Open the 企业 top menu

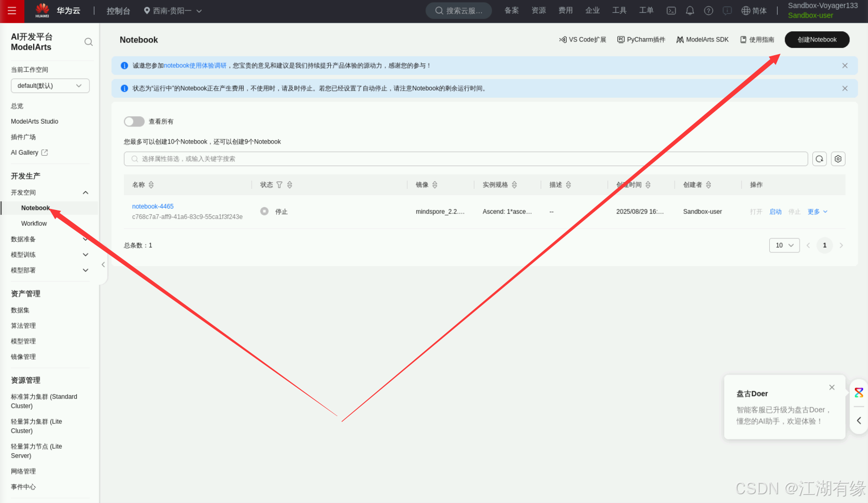tap(592, 10)
